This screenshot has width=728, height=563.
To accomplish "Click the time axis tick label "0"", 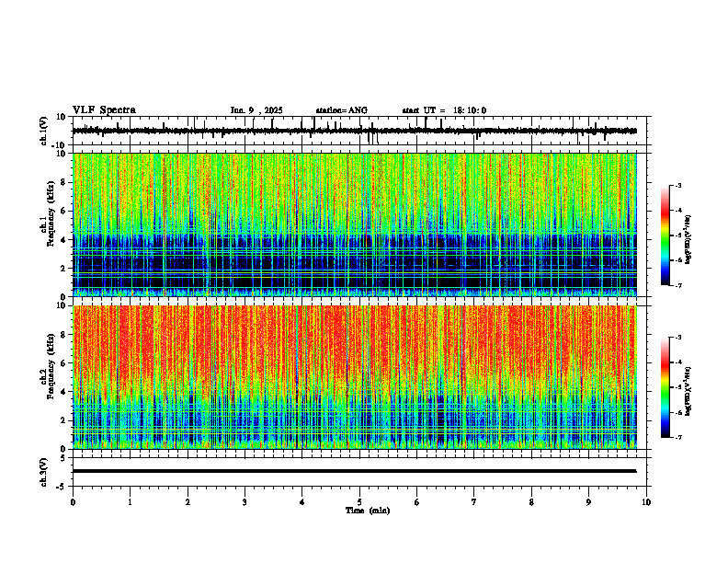I will pyautogui.click(x=73, y=502).
